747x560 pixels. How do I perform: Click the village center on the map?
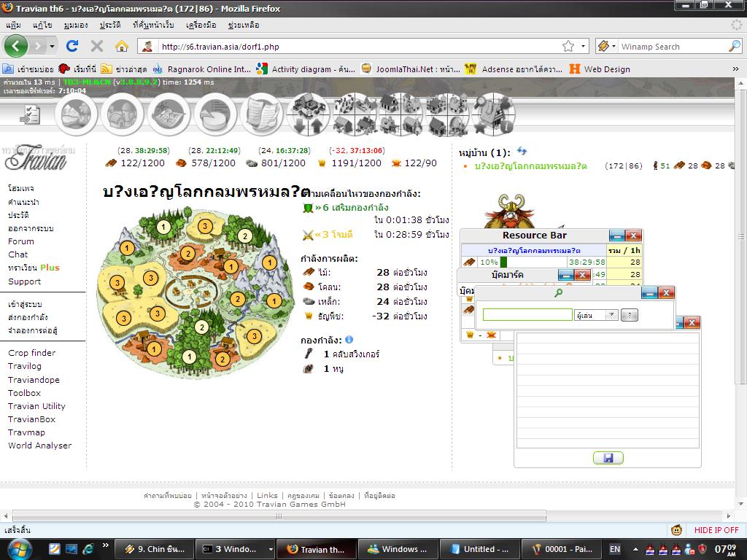193,290
